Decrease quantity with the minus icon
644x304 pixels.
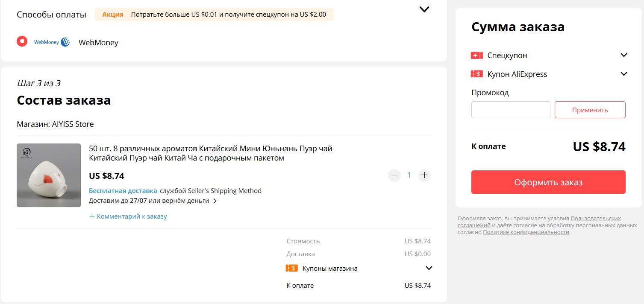(x=394, y=175)
